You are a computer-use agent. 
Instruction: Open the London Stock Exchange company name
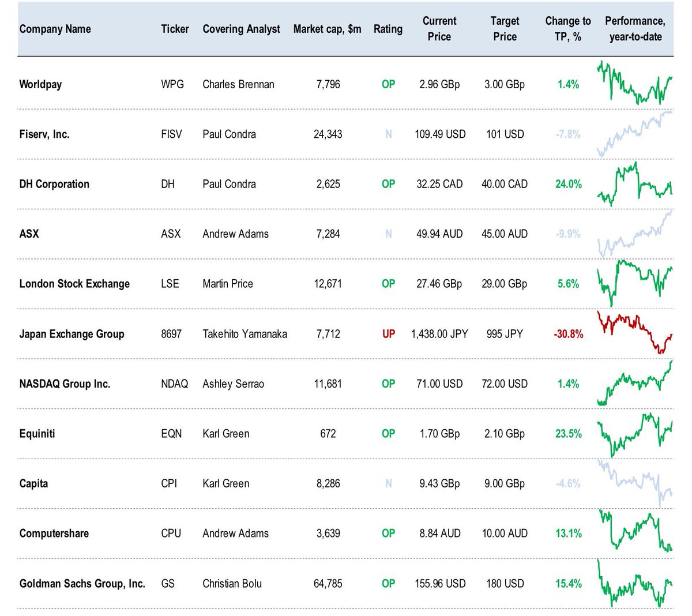tap(74, 284)
